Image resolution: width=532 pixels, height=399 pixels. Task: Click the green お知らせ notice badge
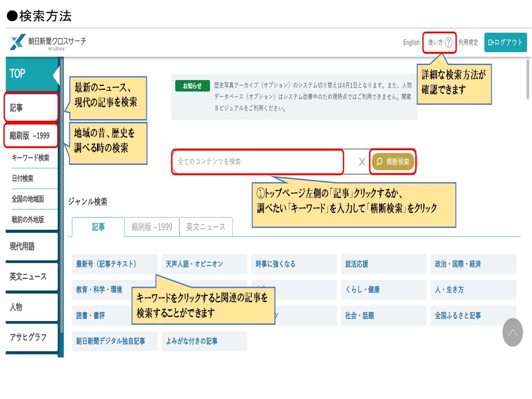click(x=192, y=86)
